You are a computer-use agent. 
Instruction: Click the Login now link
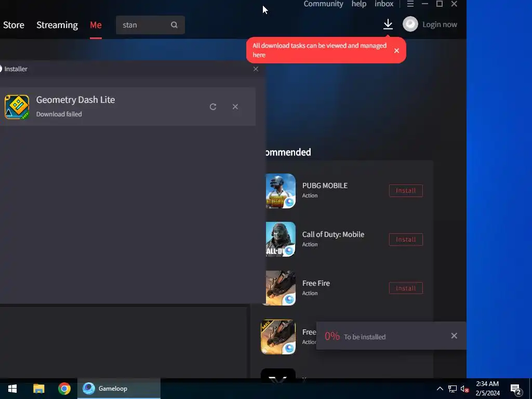(x=440, y=24)
